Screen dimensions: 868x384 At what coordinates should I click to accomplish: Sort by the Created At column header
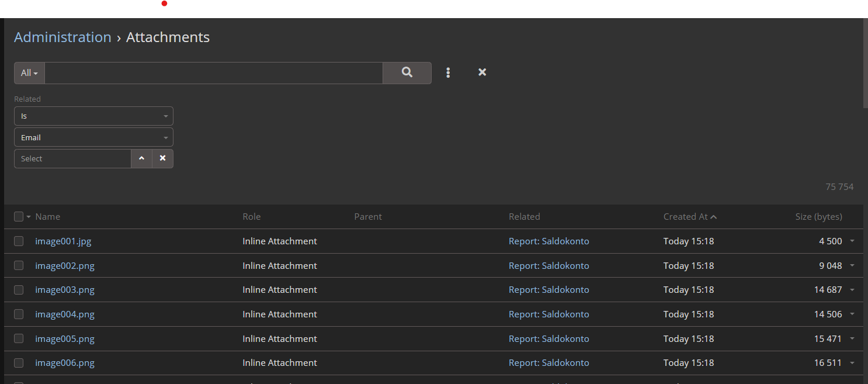click(685, 216)
